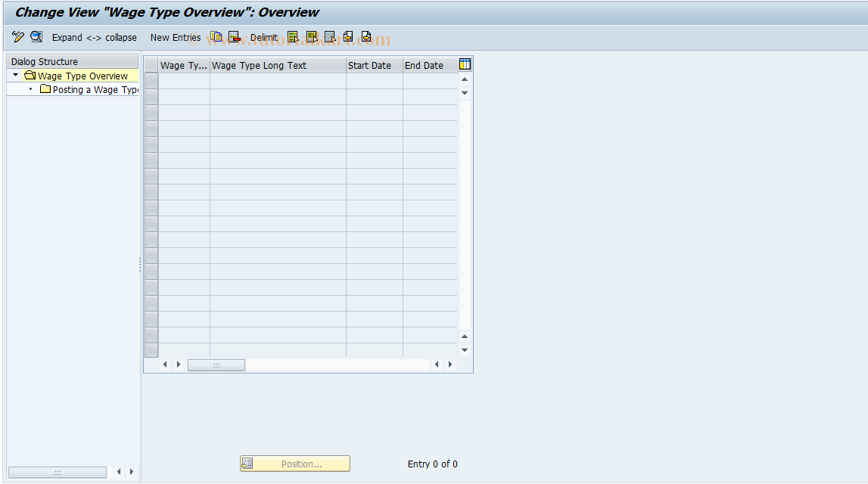Click the page icon with the left arrow
This screenshot has width=868, height=484.
(348, 37)
